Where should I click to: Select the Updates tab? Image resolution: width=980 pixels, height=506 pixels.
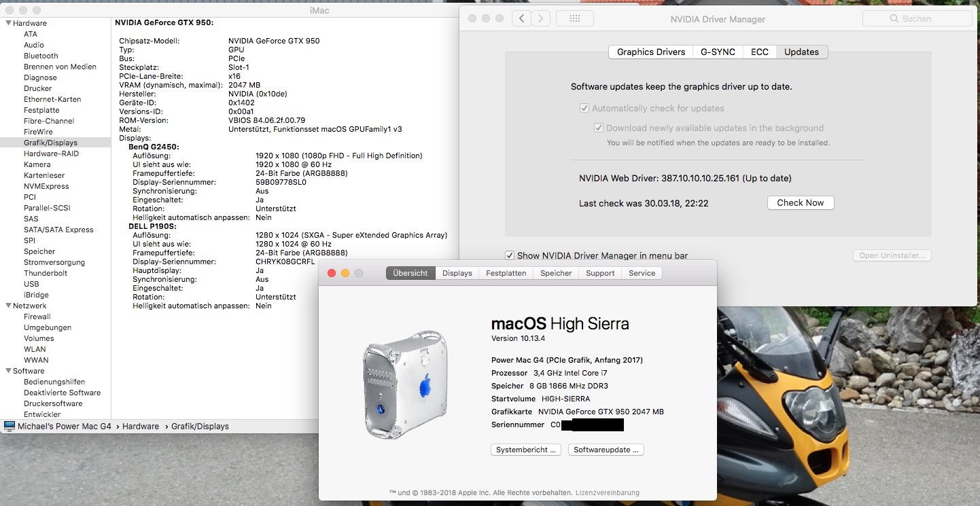click(802, 52)
